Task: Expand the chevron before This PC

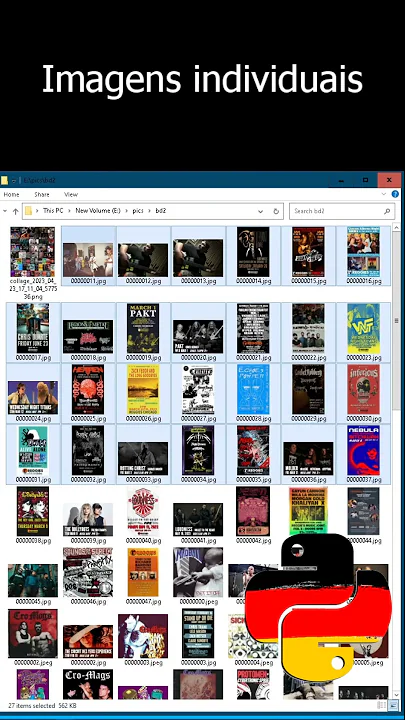Action: point(37,211)
